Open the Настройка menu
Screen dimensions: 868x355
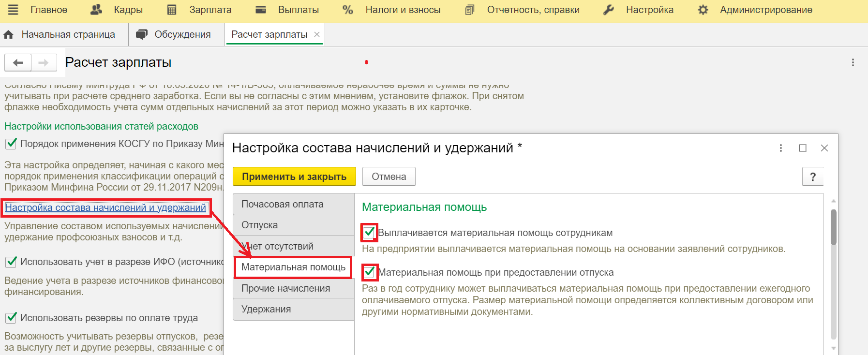click(650, 10)
